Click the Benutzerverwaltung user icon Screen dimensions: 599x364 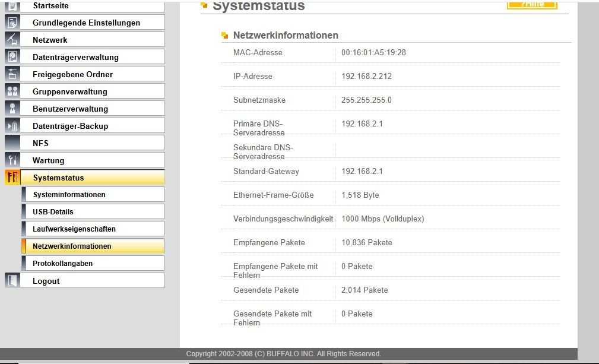point(12,109)
